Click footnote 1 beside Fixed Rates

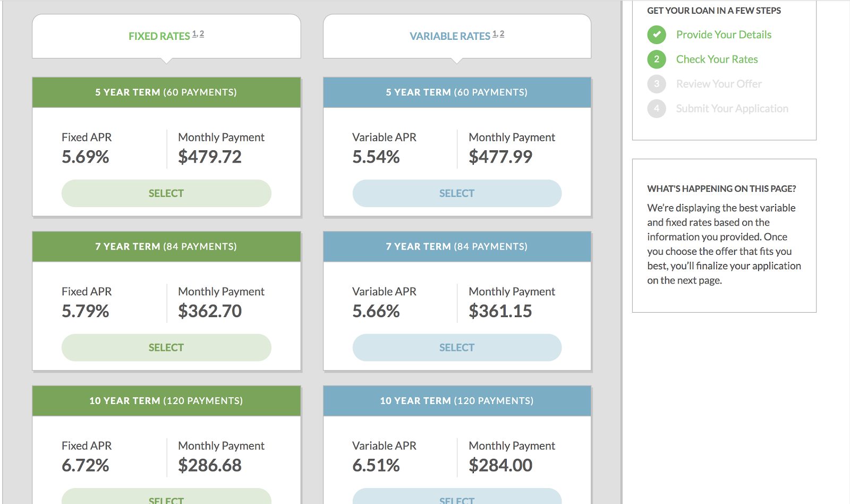coord(195,33)
